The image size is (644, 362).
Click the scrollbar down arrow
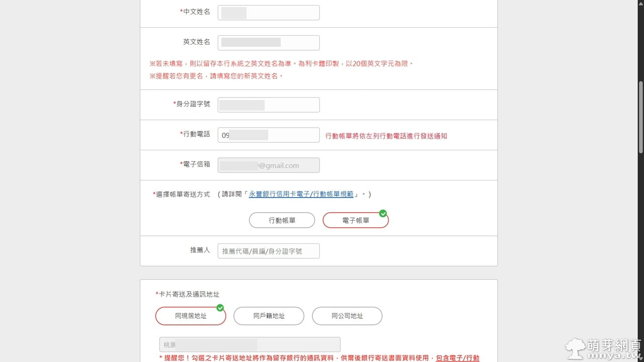(x=640, y=358)
